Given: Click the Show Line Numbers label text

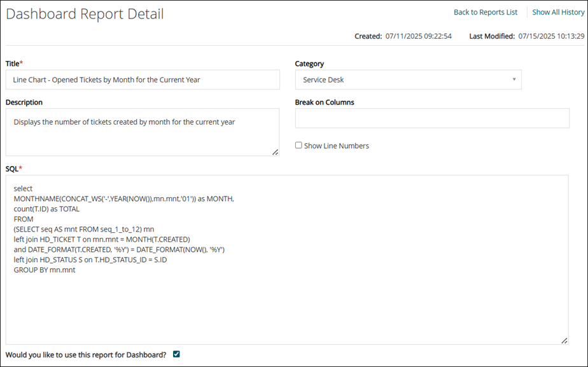Looking at the screenshot, I should [x=336, y=146].
